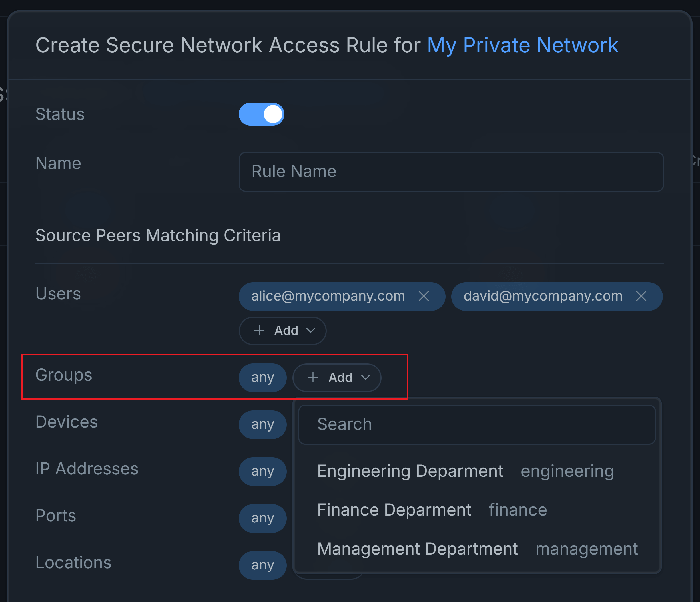
Task: Remove alice@mycompany.com user chip
Action: point(424,296)
